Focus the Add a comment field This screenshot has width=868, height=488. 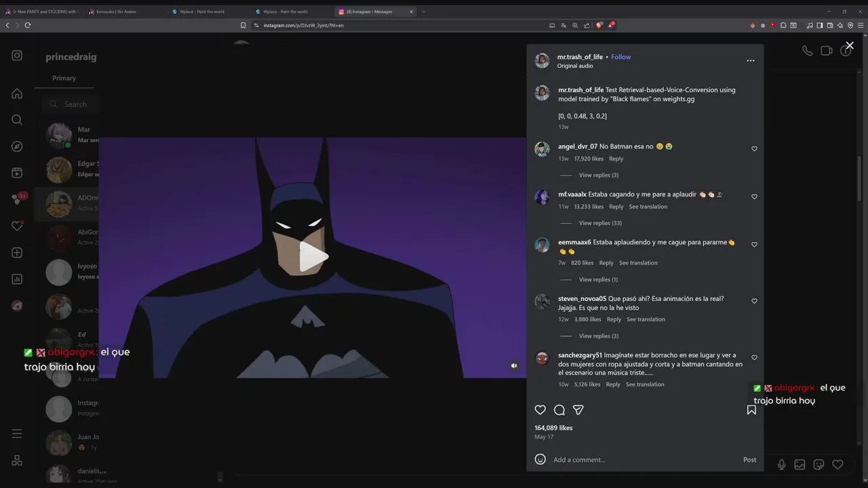tap(644, 460)
